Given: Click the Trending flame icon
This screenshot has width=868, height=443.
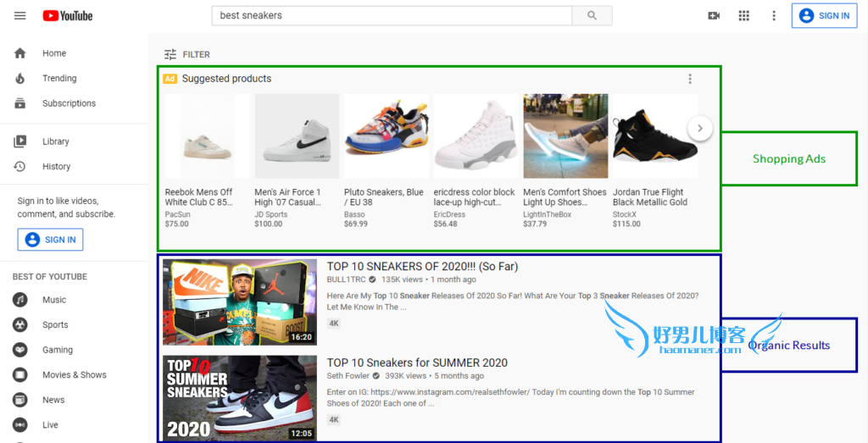Looking at the screenshot, I should [20, 78].
